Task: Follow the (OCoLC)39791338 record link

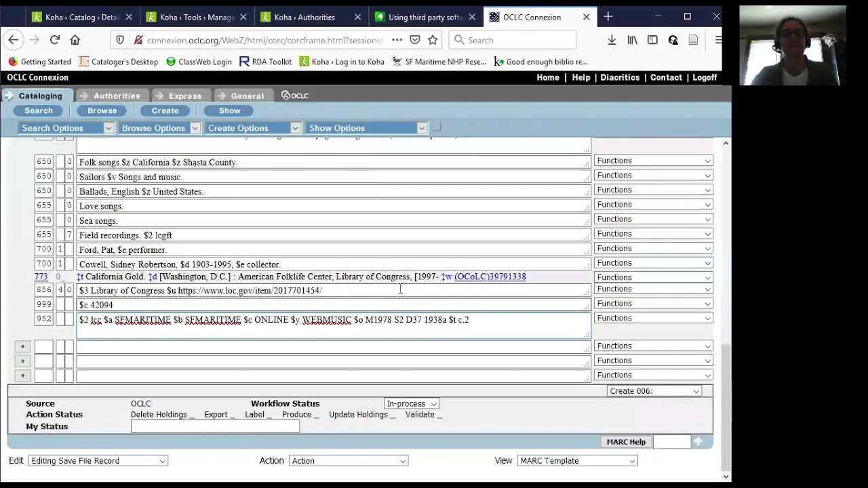Action: pos(490,276)
